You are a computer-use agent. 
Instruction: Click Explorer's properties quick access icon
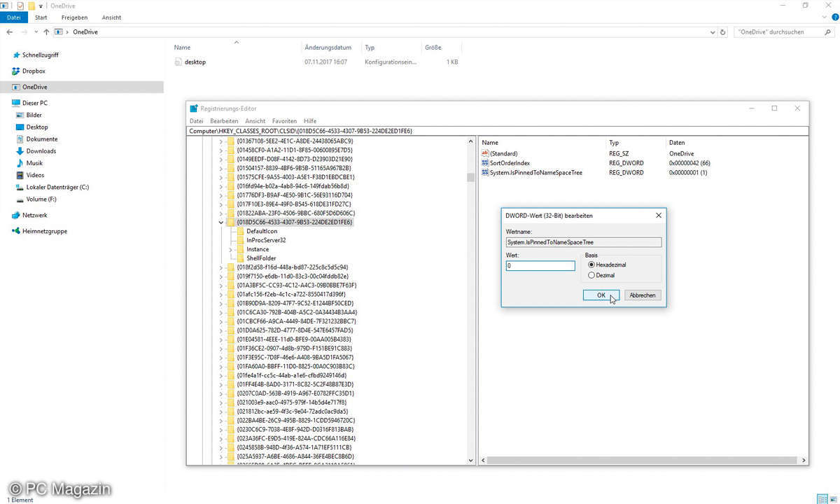tap(20, 6)
